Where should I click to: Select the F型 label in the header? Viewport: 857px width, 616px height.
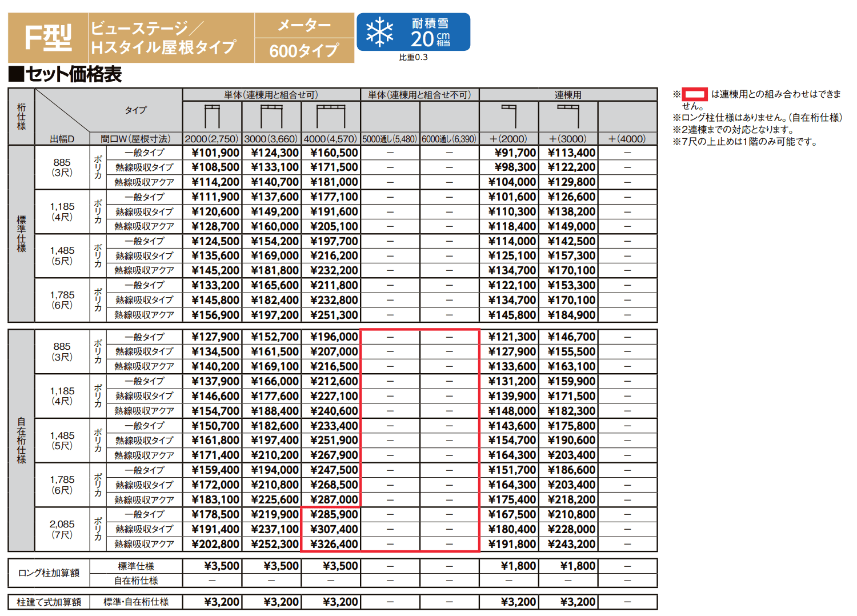click(48, 38)
